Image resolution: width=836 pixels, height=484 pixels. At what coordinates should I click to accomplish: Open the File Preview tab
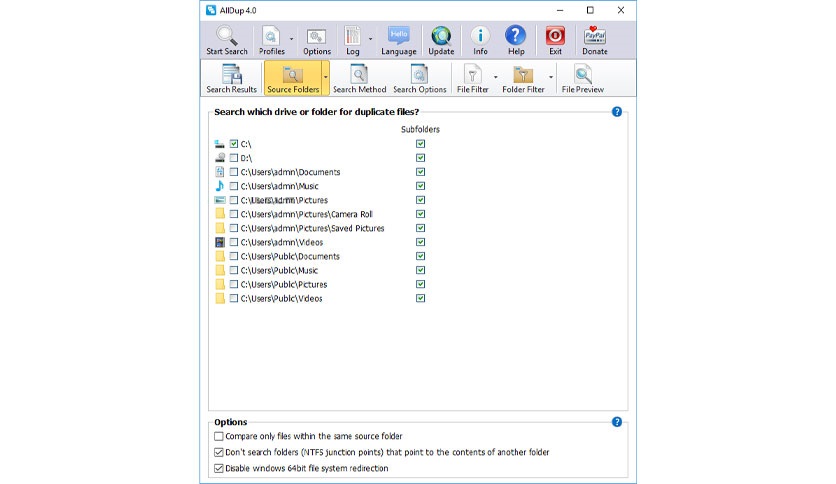582,77
